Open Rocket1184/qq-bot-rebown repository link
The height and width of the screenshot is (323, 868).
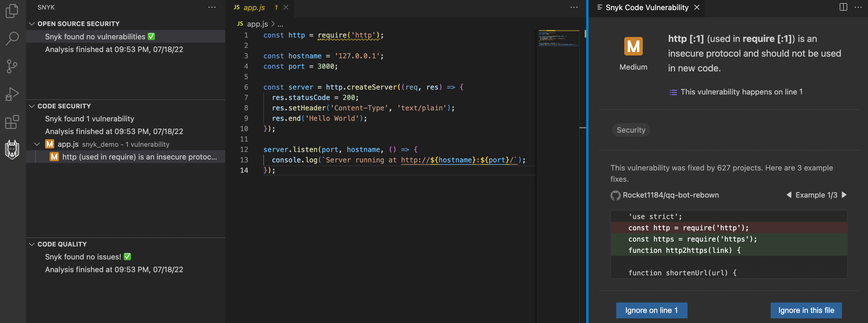pyautogui.click(x=670, y=195)
